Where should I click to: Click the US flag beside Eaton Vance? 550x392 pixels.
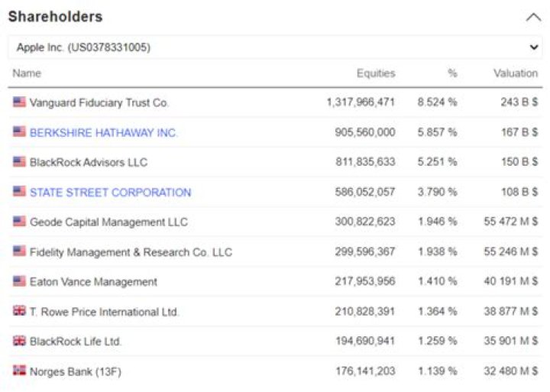click(x=19, y=280)
